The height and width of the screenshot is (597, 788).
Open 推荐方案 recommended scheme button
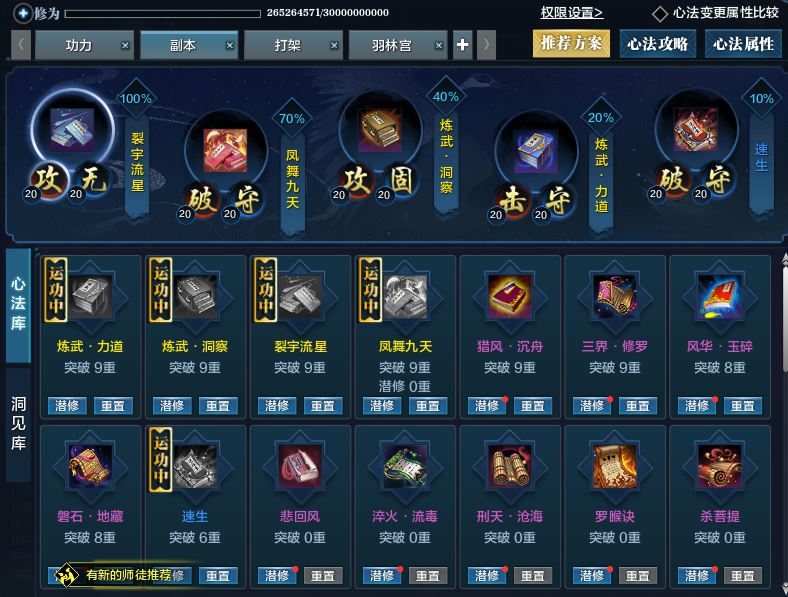tap(571, 44)
